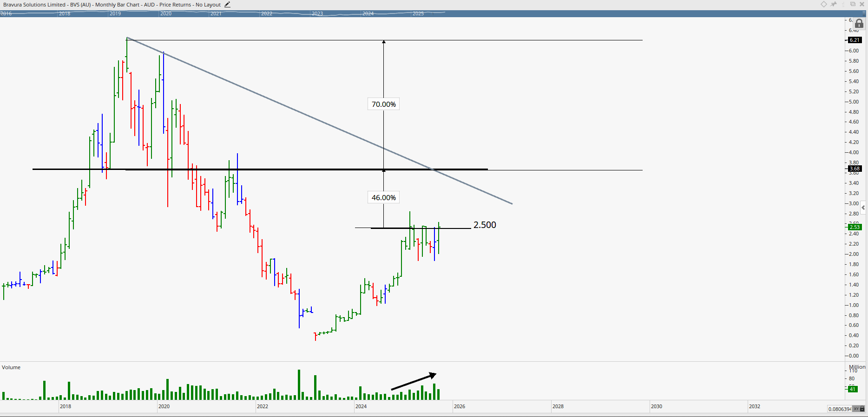The image size is (868, 417).
Task: Click the scale value field showing 0.0806394
Action: coord(839,409)
